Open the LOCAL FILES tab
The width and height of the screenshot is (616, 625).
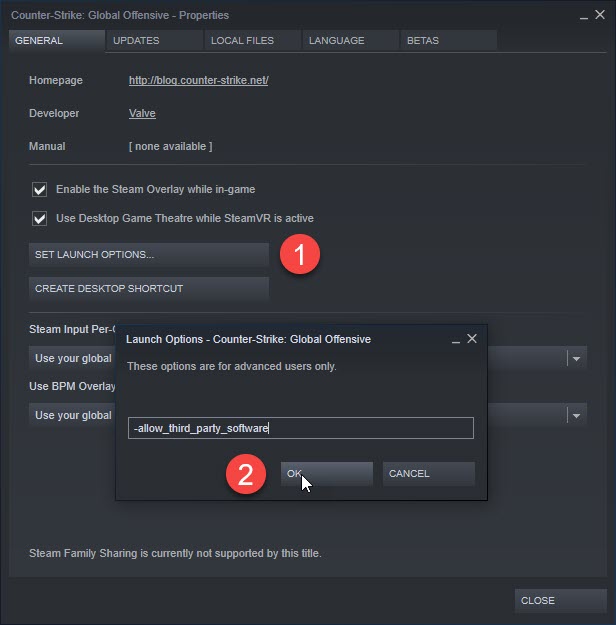(x=253, y=41)
